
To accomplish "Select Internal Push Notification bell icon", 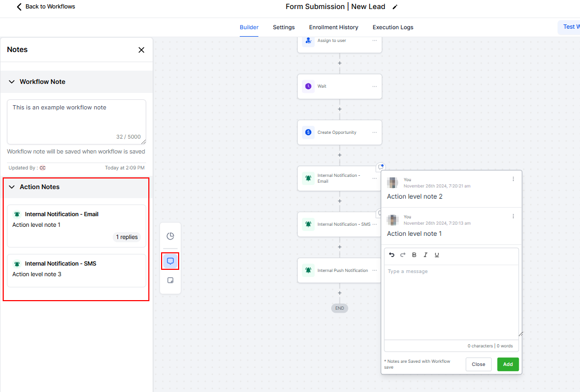I will point(308,270).
